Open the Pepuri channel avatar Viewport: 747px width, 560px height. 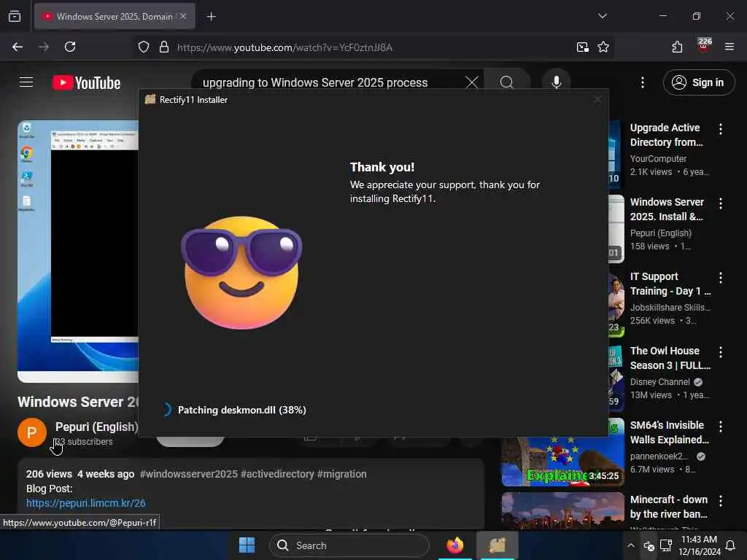(x=32, y=432)
